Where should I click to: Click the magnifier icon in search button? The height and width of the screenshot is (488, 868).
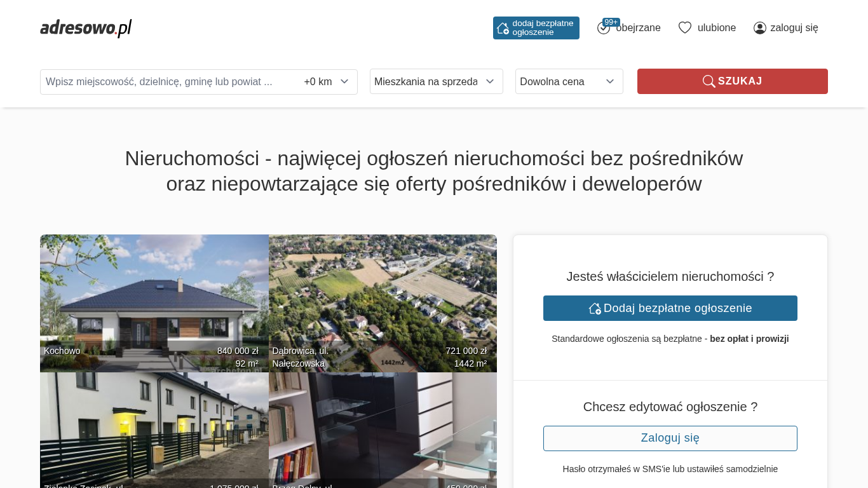tap(709, 81)
